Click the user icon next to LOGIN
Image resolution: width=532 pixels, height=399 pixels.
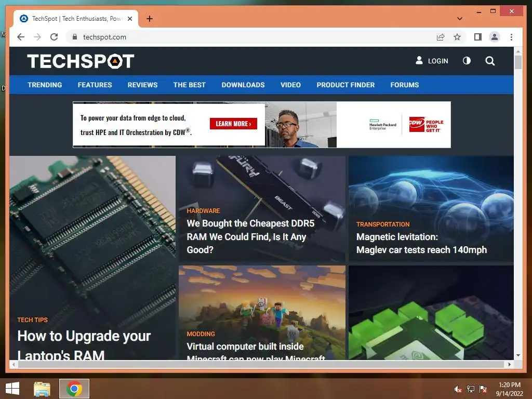419,60
